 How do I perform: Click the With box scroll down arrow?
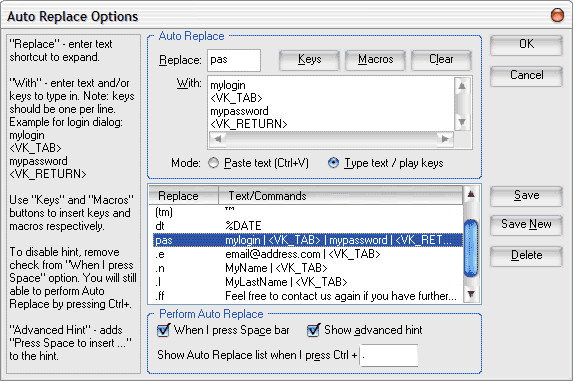[462, 122]
